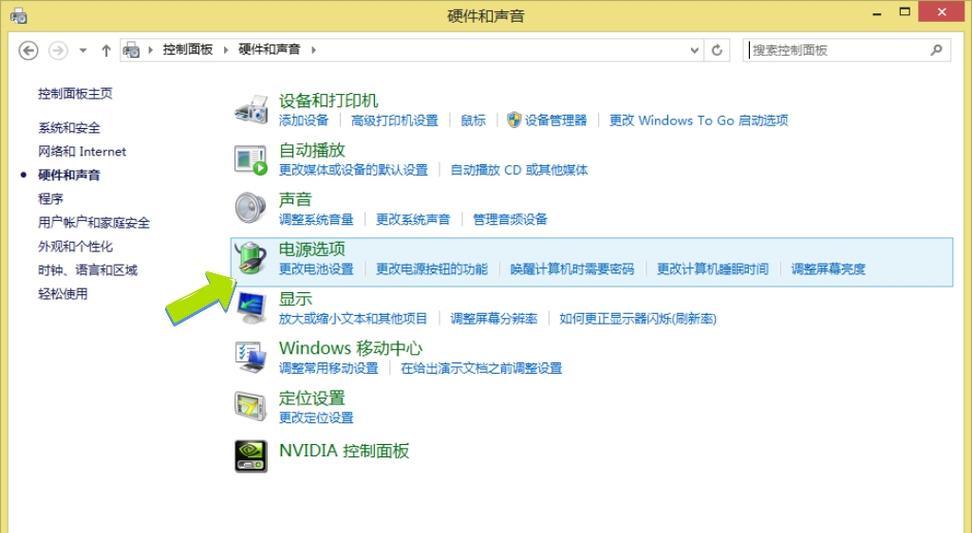Click the address bar Control Panel icon

pyautogui.click(x=131, y=50)
